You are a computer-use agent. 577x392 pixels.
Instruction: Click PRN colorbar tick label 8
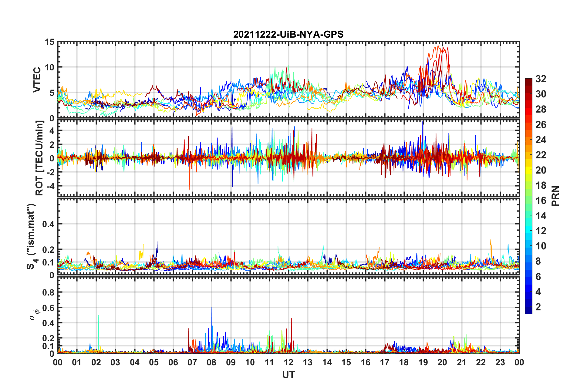(538, 261)
